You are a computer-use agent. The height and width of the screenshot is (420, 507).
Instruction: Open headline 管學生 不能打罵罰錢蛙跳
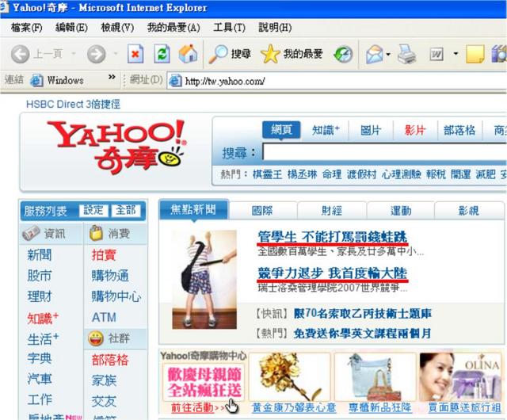[x=333, y=237]
